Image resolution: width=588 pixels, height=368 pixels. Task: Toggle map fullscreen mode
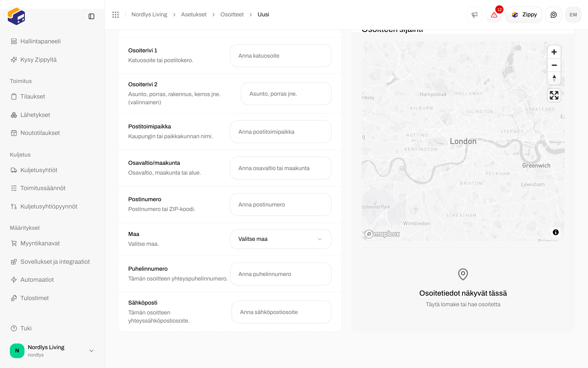[x=554, y=95]
